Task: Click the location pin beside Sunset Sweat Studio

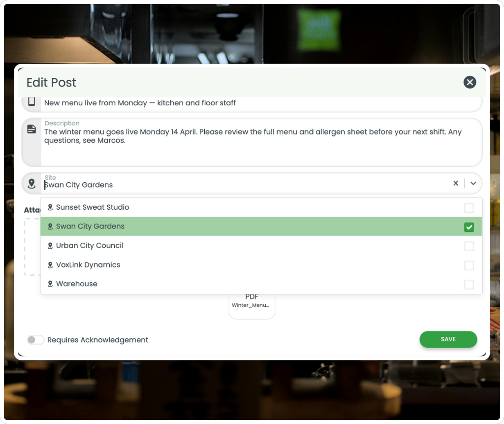Action: point(50,207)
